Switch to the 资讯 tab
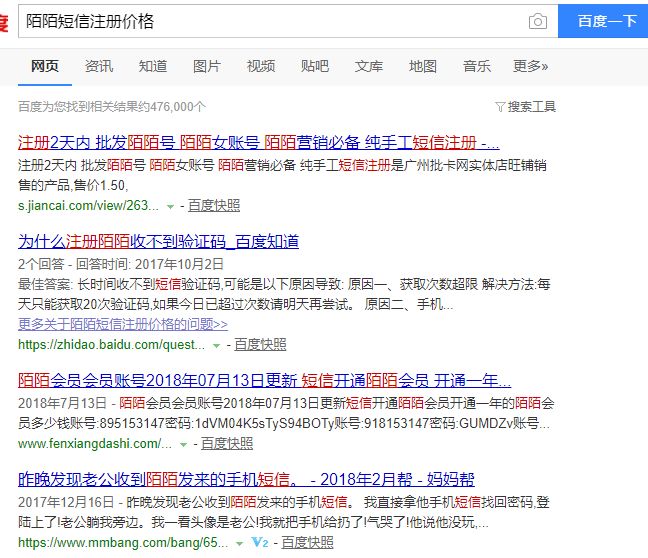 point(99,66)
